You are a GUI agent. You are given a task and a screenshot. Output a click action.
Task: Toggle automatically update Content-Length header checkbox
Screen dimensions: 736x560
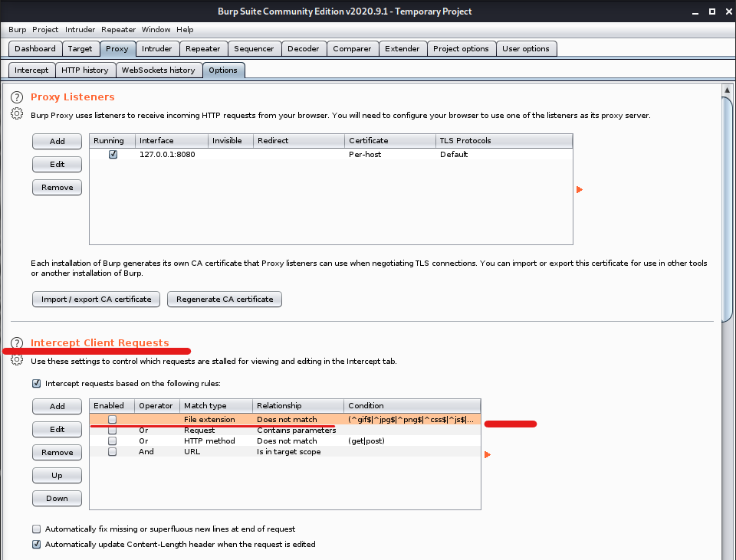point(36,544)
